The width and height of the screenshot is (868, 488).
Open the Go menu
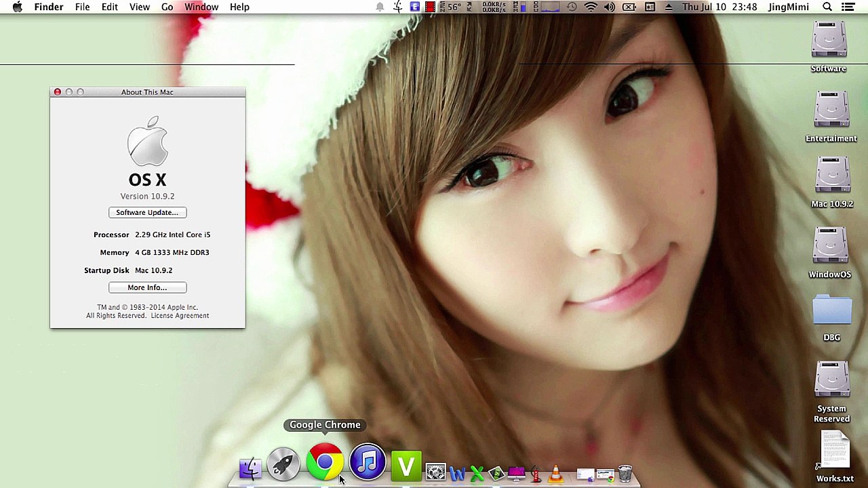[x=167, y=7]
